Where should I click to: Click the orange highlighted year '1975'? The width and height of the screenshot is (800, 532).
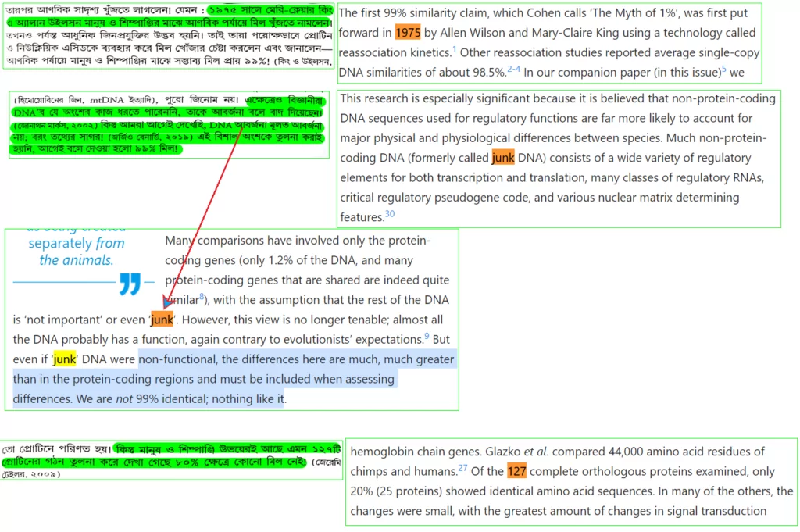[x=408, y=33]
